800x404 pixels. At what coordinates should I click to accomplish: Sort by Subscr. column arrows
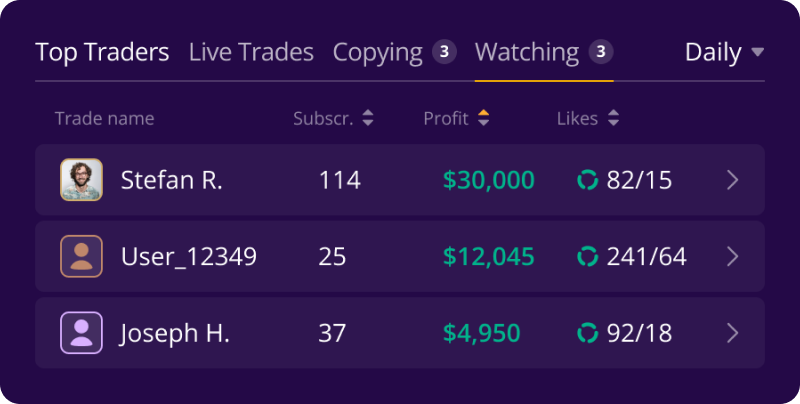coord(368,118)
